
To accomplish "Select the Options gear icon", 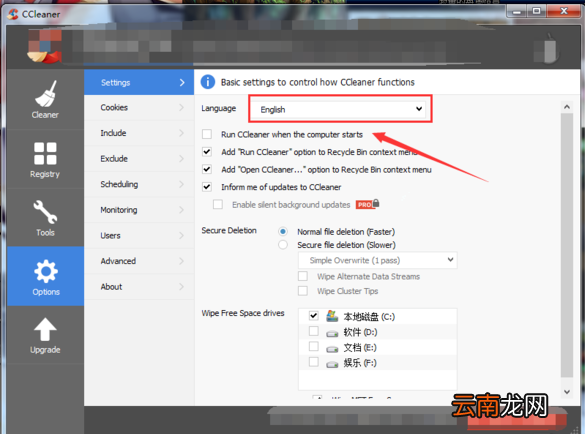I will (x=46, y=271).
